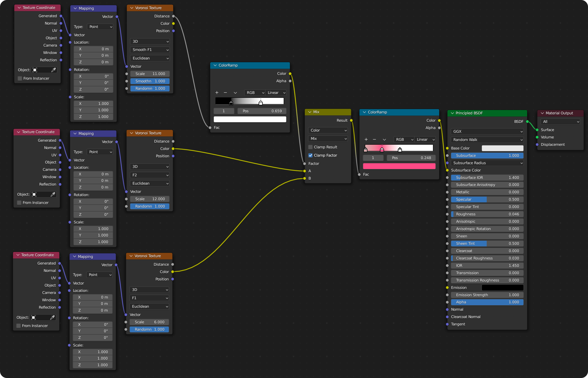Viewport: 588px width, 378px height.
Task: Add a color stop in the pink ColorRamp
Action: (366, 139)
